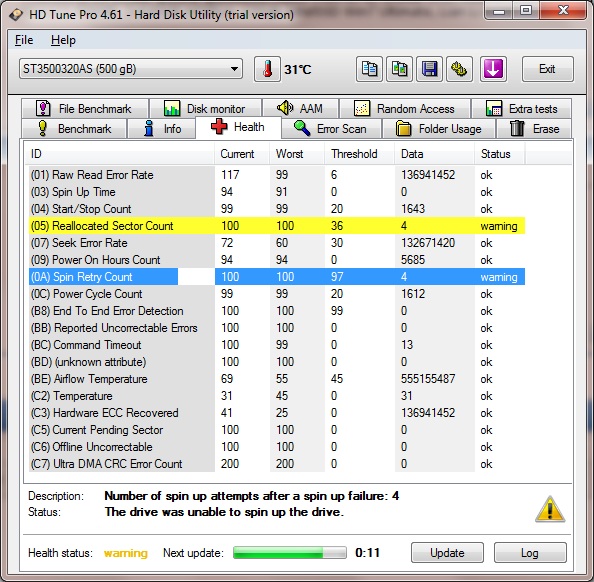Click the blue Info tab icon

coord(149,128)
